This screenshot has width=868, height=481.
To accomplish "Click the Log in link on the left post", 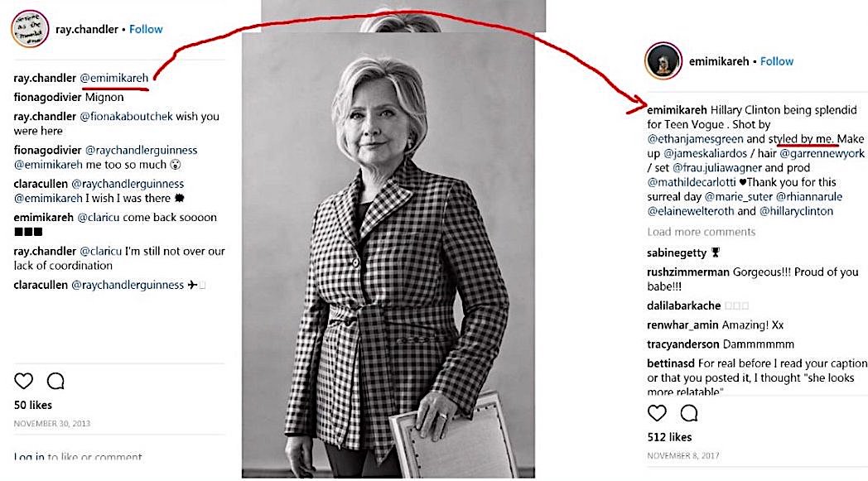I will (x=29, y=457).
